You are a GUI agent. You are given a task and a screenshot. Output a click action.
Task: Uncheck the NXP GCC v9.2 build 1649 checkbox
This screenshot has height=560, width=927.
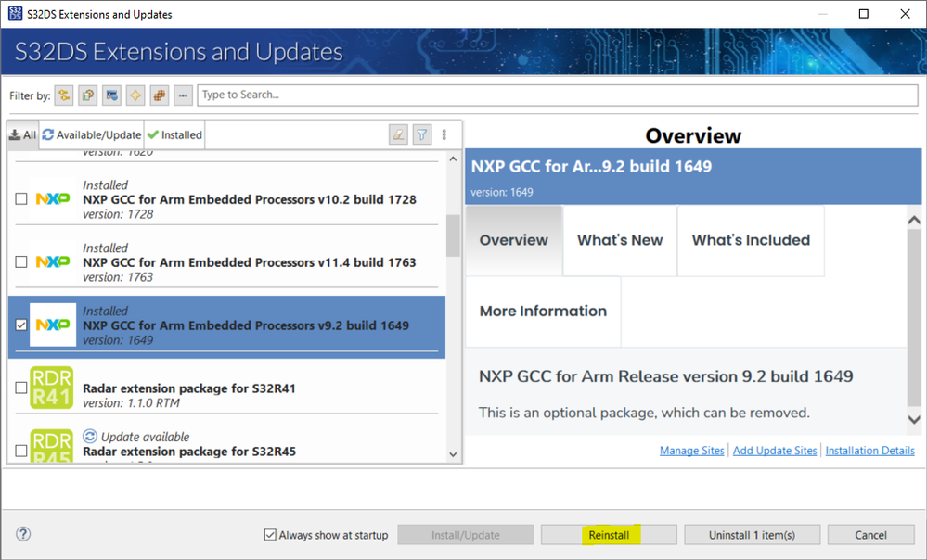[x=21, y=325]
